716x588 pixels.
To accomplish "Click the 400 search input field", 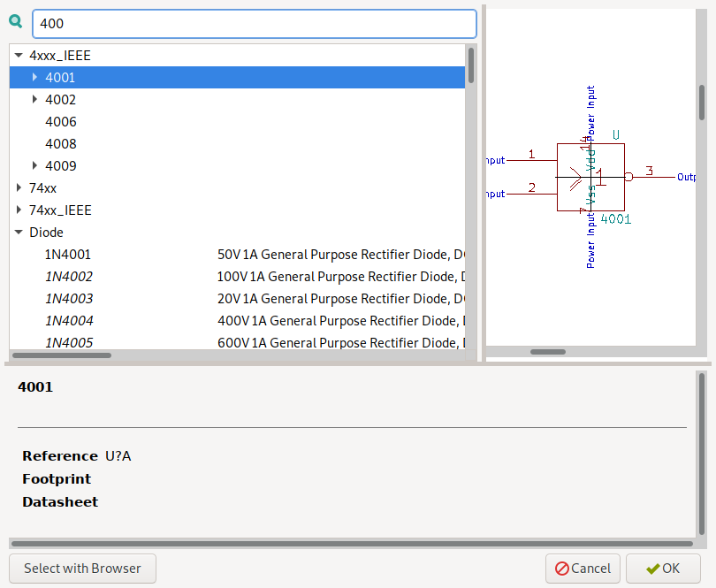I will pos(254,24).
